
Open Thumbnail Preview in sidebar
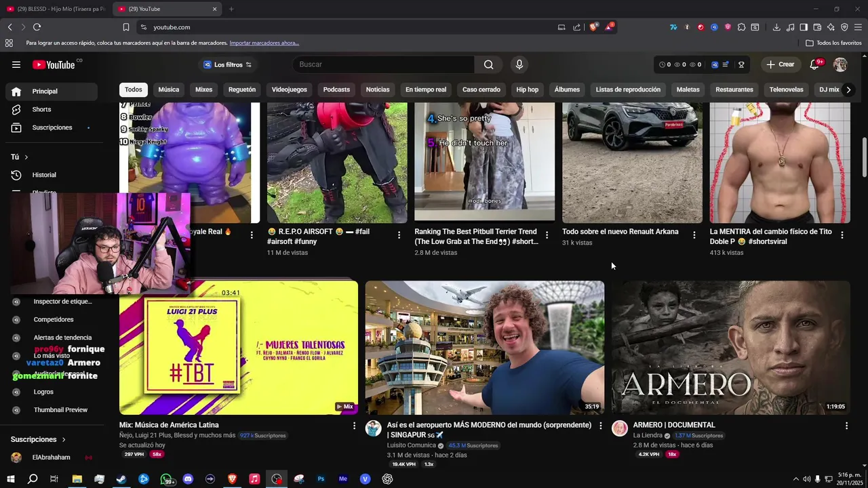pyautogui.click(x=60, y=409)
